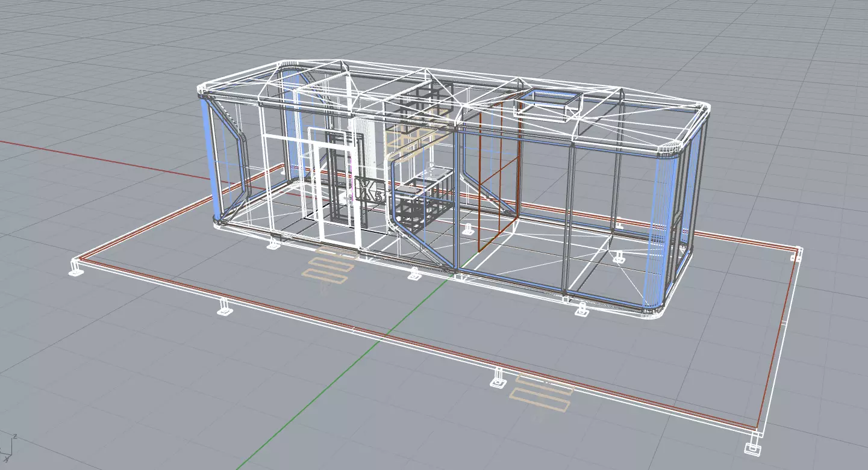Select the beige steps at the deck's front edge
The width and height of the screenshot is (868, 470).
coord(541,394)
